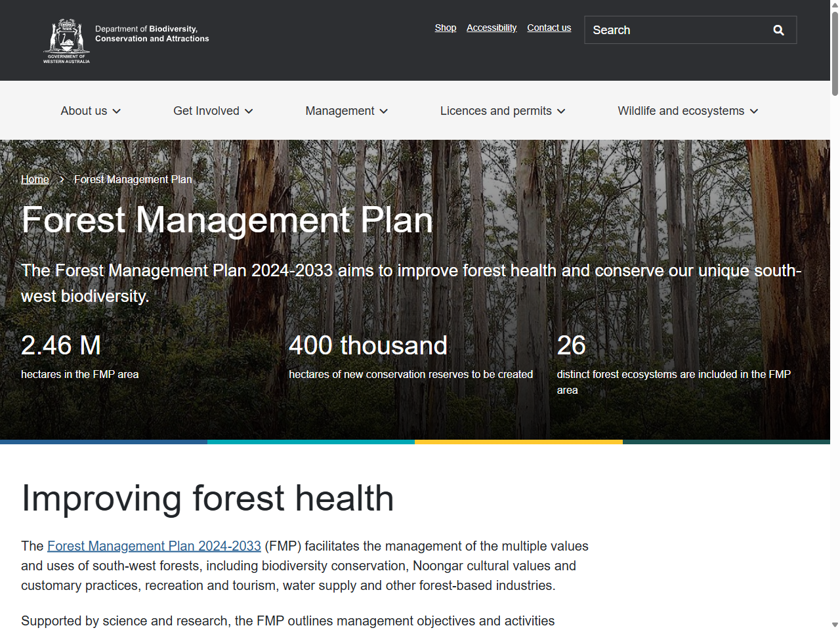
Task: Open the About us dropdown menu
Action: coord(84,111)
